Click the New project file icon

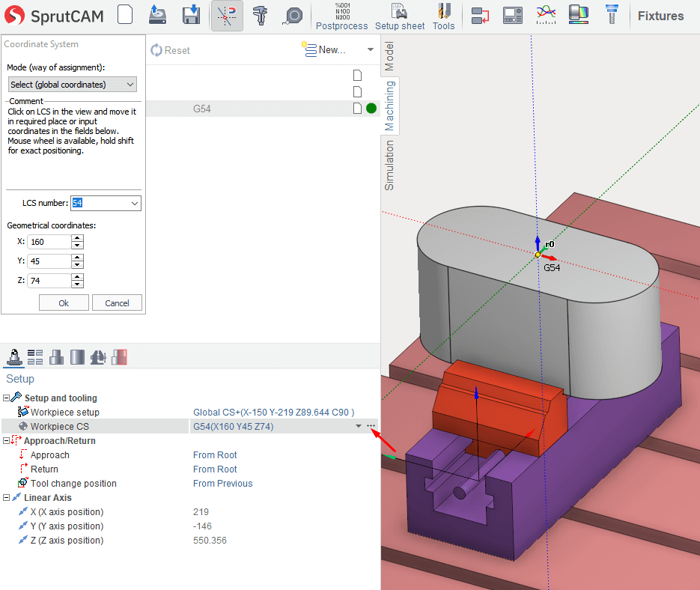click(x=125, y=15)
